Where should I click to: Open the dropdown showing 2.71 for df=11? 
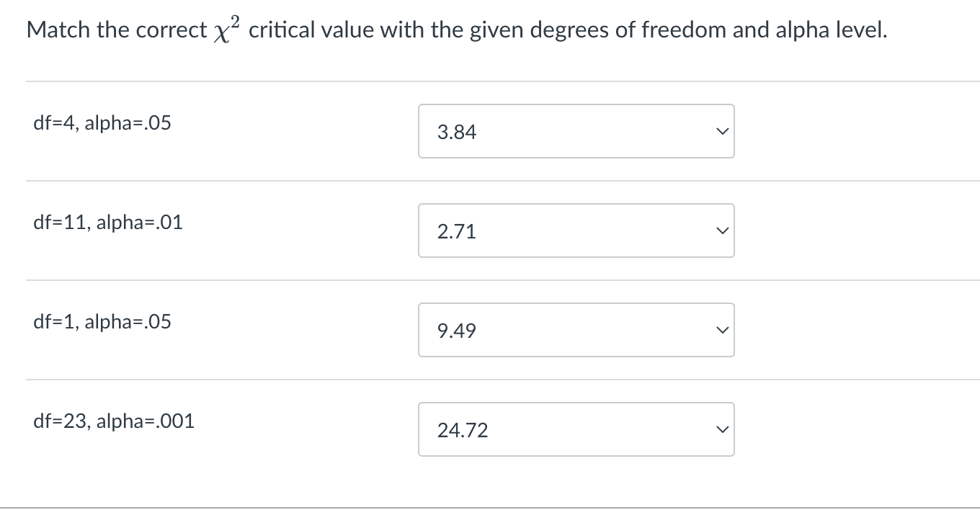[575, 230]
